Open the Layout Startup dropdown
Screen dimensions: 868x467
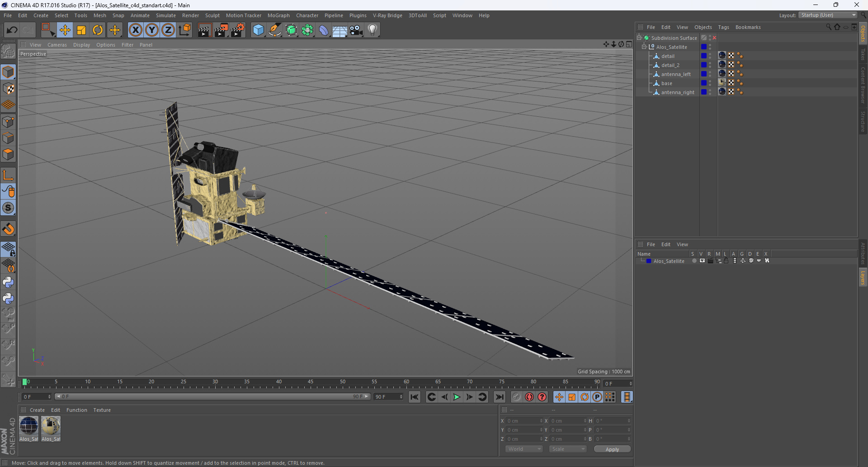point(828,15)
